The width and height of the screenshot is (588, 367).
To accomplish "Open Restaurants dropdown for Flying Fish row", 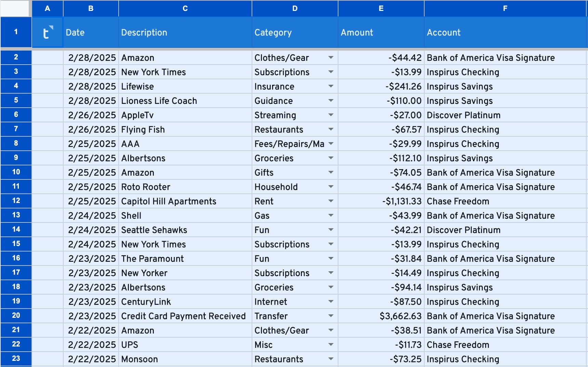I will pyautogui.click(x=331, y=129).
